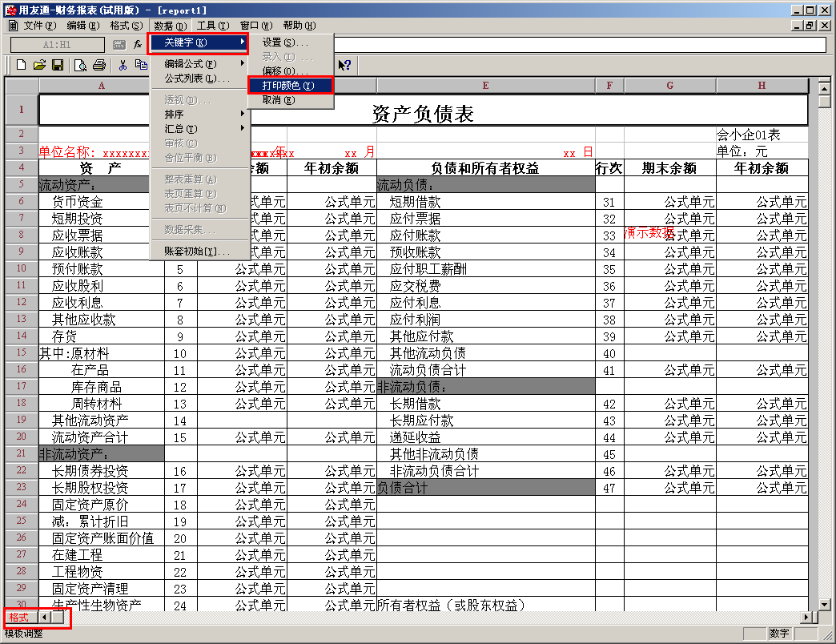This screenshot has width=836, height=644.
Task: Click the 货币资金 cell
Action: click(x=102, y=202)
